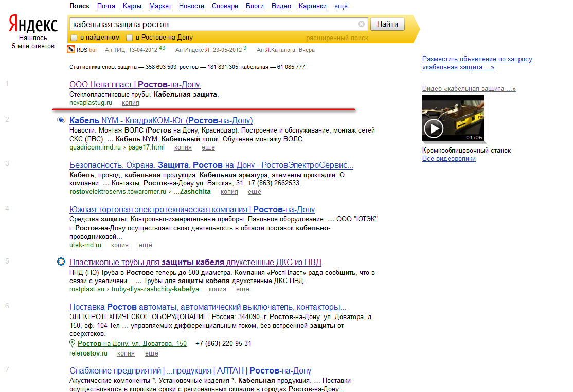Open the Карты tab
The width and height of the screenshot is (573, 392).
pyautogui.click(x=132, y=6)
